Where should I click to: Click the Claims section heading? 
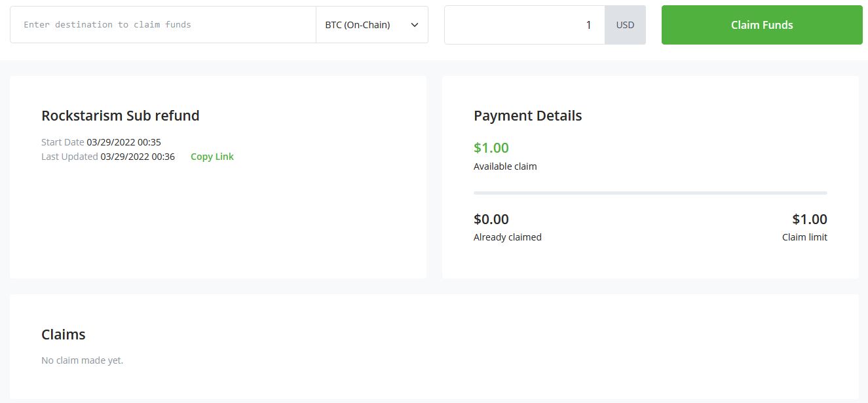click(63, 334)
